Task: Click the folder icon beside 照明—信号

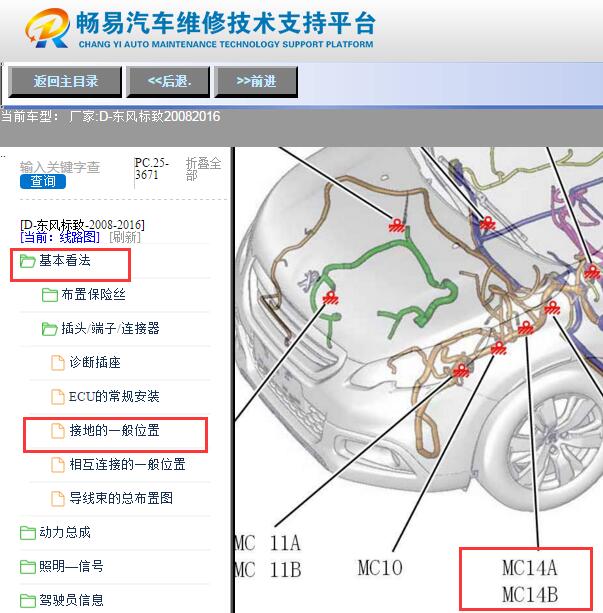Action: click(27, 567)
